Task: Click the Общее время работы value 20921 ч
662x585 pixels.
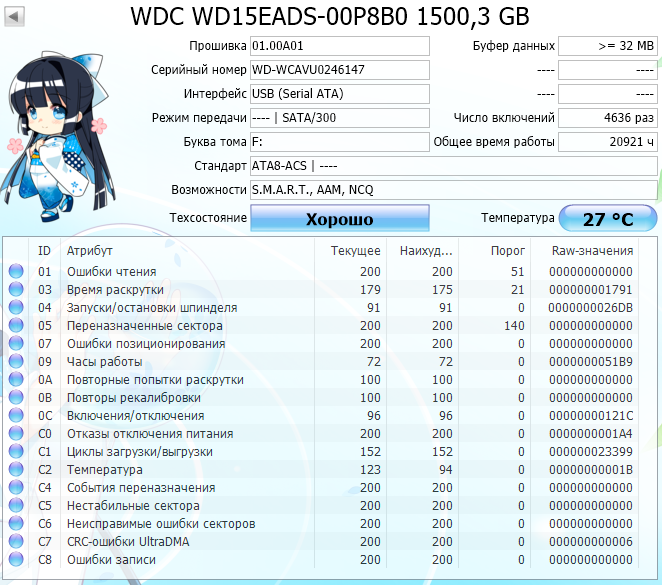Action: 608,142
